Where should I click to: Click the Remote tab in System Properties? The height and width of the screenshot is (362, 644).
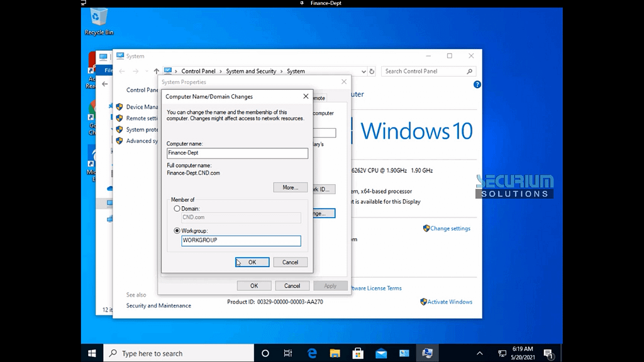tap(319, 98)
